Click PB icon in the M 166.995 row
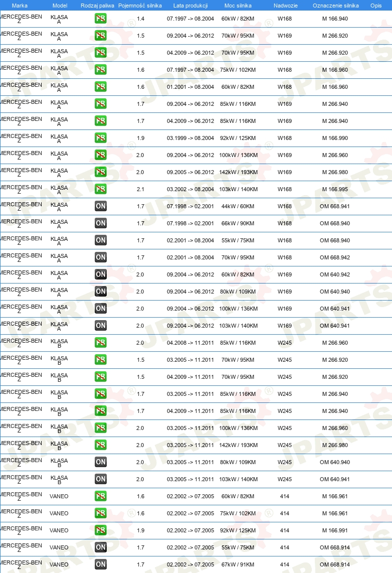 [100, 189]
